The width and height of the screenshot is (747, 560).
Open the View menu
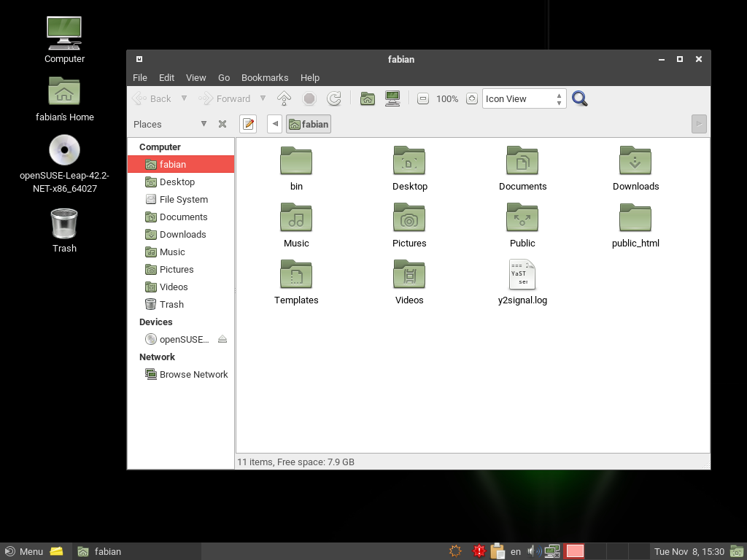click(196, 77)
